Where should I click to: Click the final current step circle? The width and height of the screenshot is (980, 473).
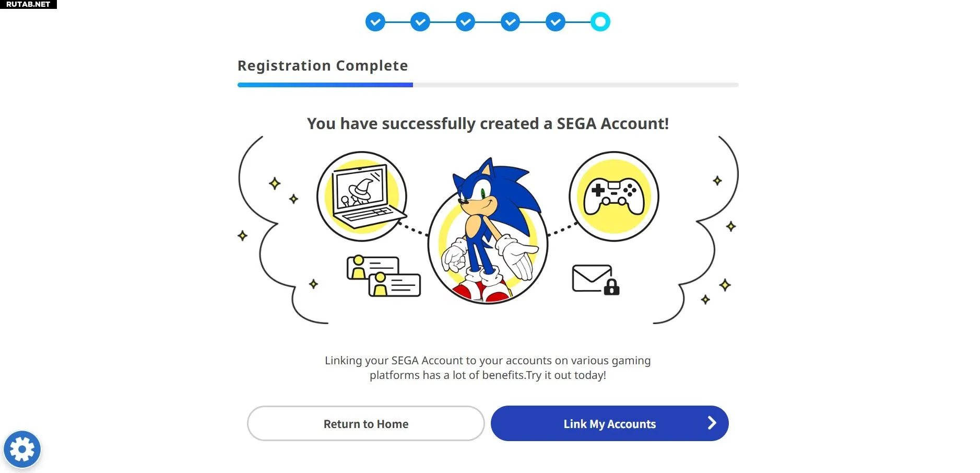600,22
